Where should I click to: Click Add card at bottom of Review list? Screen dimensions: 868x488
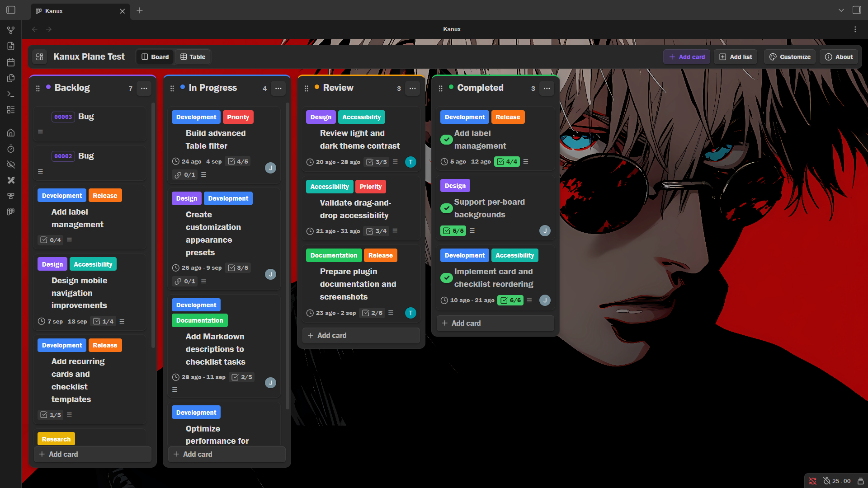(361, 336)
